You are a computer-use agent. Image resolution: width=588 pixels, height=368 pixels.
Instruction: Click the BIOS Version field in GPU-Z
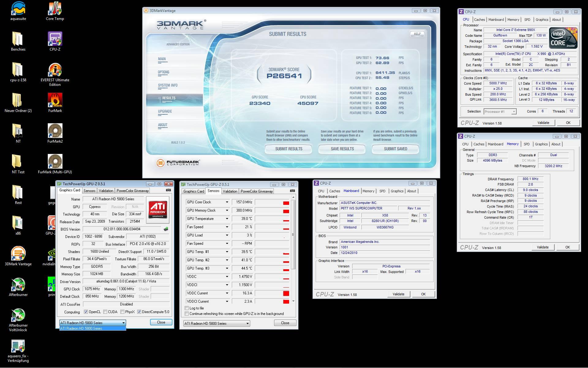click(x=122, y=229)
